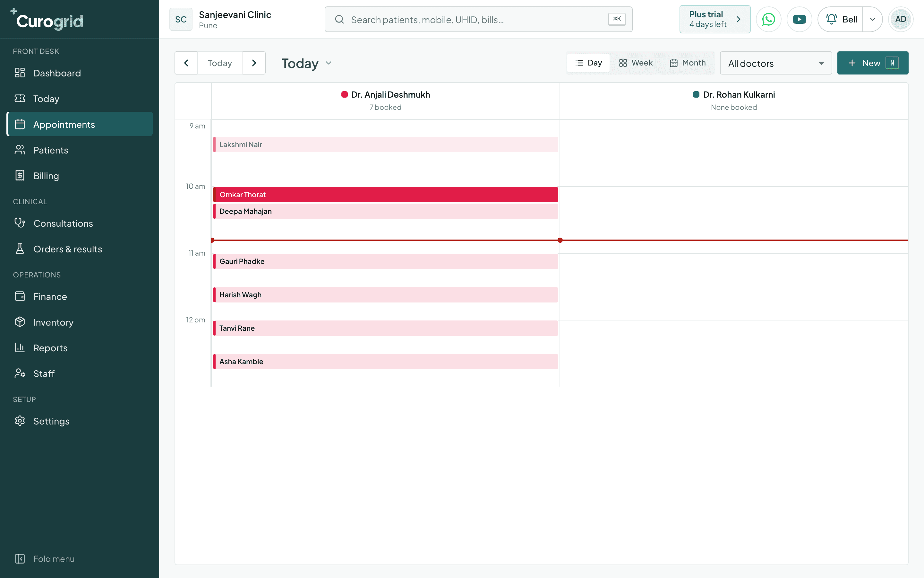
Task: Open Patients section
Action: click(80, 150)
